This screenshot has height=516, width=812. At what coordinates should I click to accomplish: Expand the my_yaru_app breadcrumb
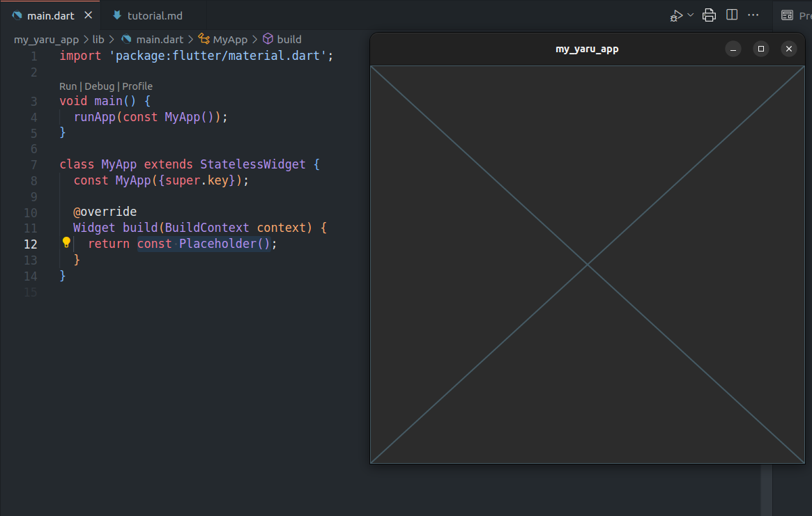(x=46, y=40)
